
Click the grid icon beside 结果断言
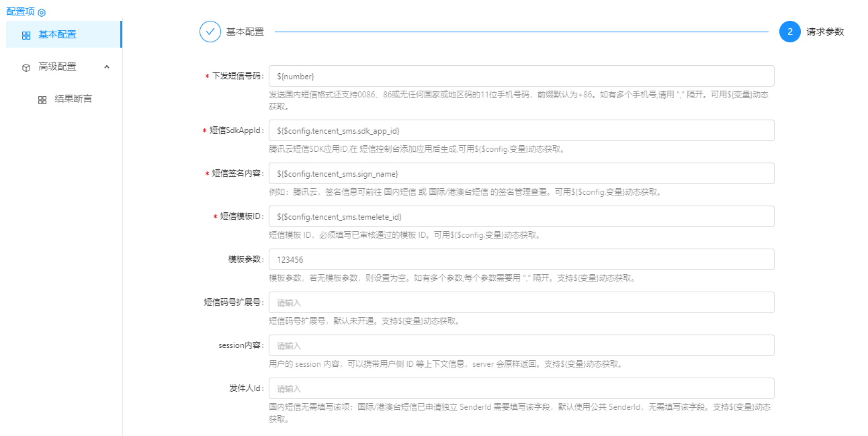point(42,99)
